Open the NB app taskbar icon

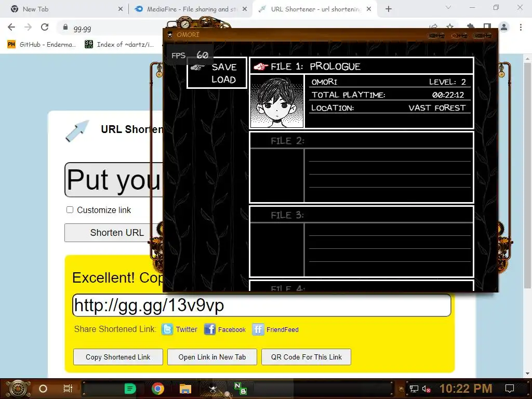pos(240,389)
